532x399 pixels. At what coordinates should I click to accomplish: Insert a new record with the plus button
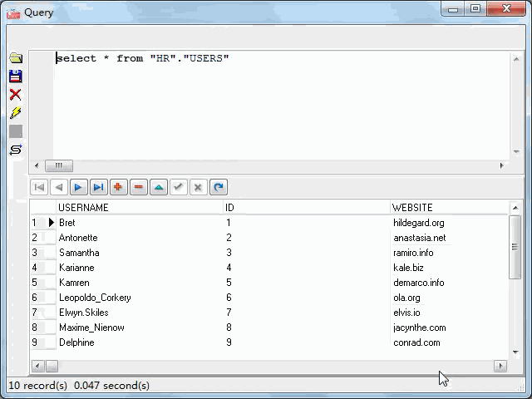tap(118, 187)
